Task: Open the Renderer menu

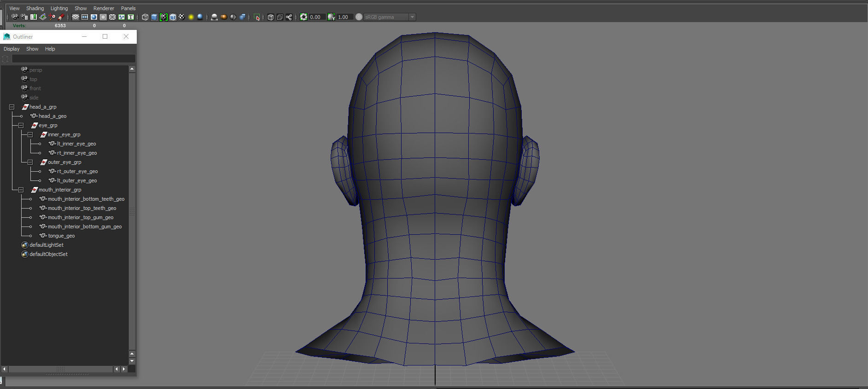Action: [x=104, y=8]
